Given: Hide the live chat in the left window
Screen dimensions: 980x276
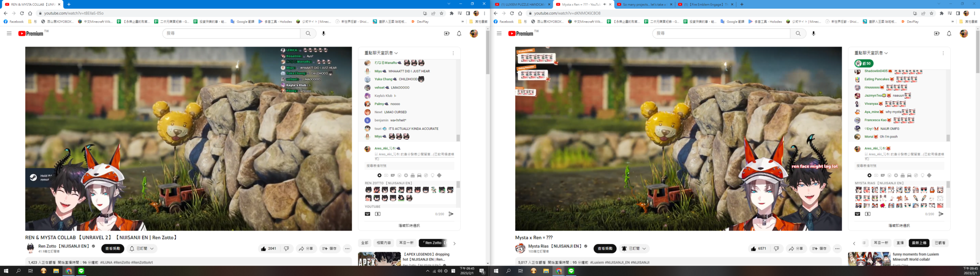Looking at the screenshot, I should click(x=409, y=226).
